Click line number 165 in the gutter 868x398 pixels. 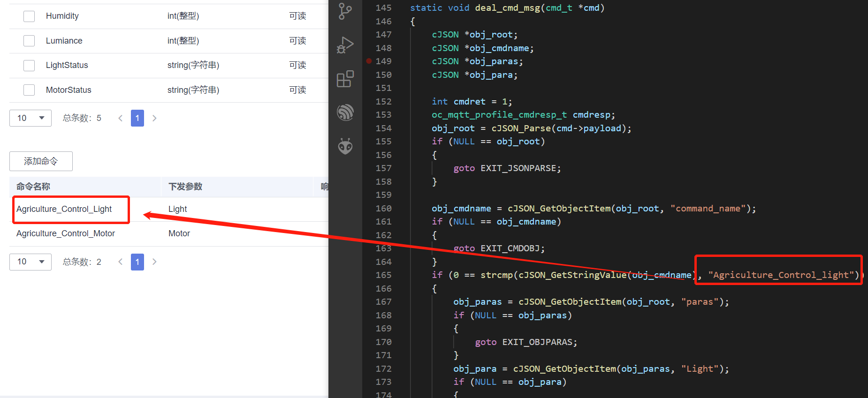point(383,275)
